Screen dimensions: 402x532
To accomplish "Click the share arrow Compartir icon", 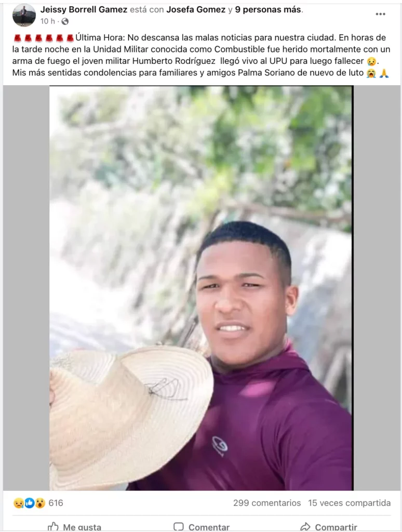I will coord(305,527).
